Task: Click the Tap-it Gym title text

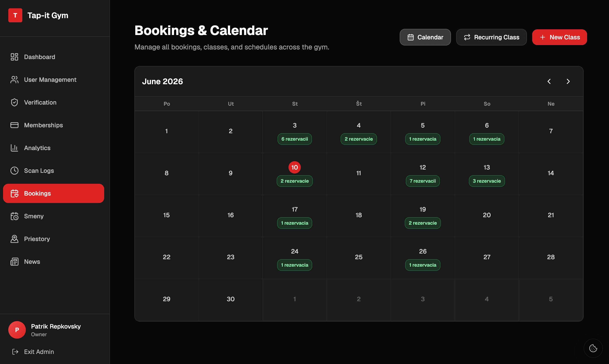Action: click(48, 15)
